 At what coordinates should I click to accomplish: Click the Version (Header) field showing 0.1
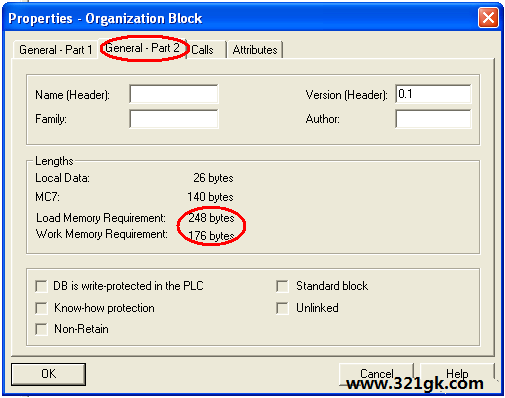433,94
